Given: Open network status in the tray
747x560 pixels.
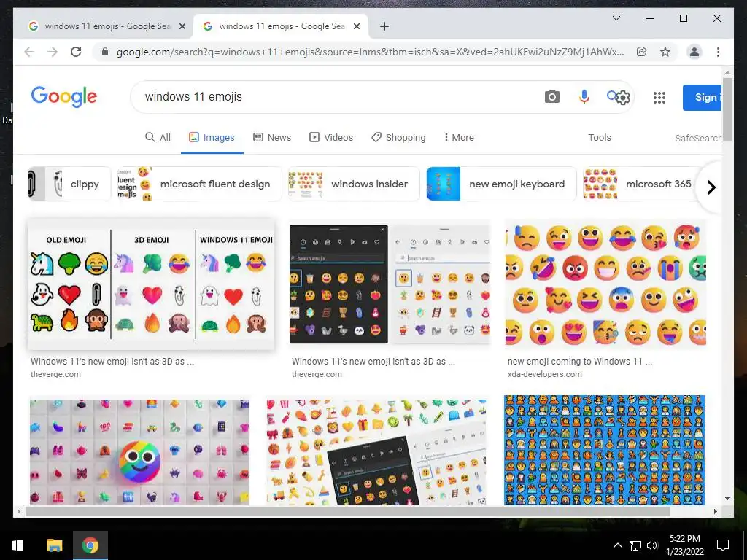Looking at the screenshot, I should [635, 545].
